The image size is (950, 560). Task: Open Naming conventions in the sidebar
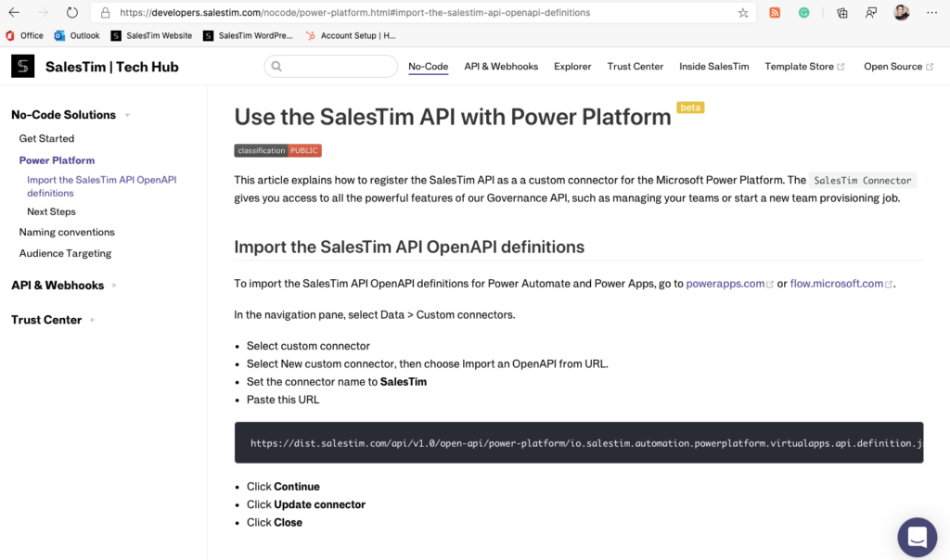[x=67, y=232]
